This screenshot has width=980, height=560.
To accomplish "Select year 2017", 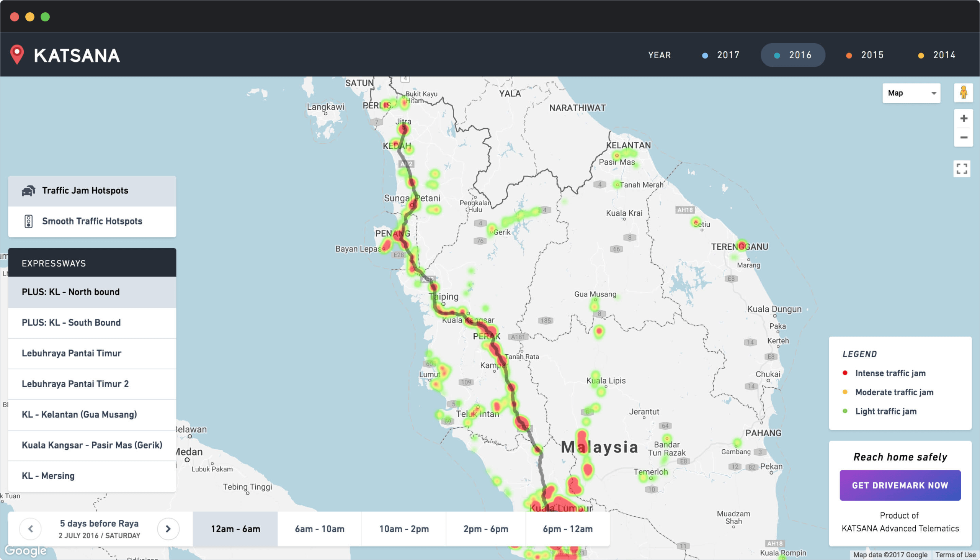I will pos(721,55).
